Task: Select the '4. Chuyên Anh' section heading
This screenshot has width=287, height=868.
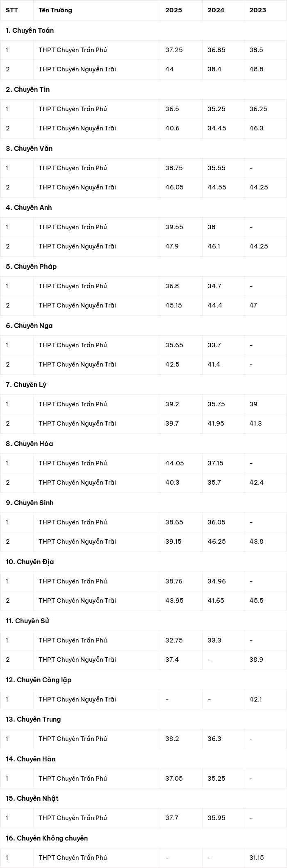Action: pyautogui.click(x=29, y=207)
